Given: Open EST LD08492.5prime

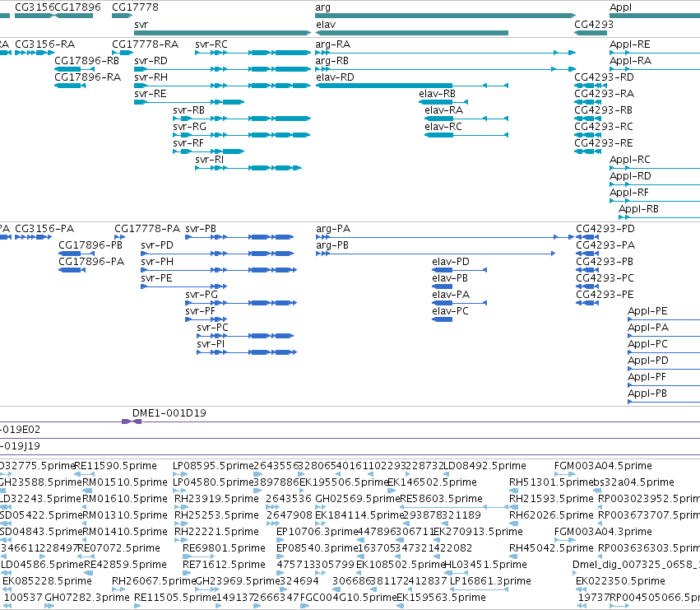Looking at the screenshot, I should pyautogui.click(x=446, y=473).
